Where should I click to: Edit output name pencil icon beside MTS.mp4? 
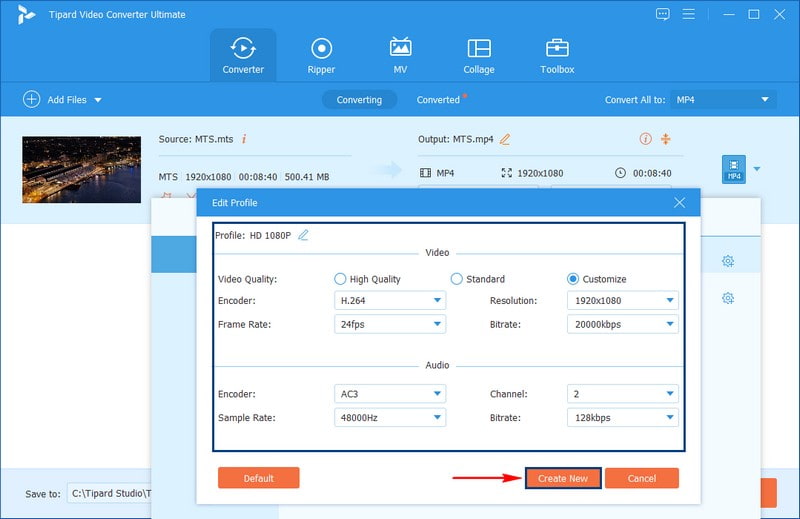coord(505,139)
